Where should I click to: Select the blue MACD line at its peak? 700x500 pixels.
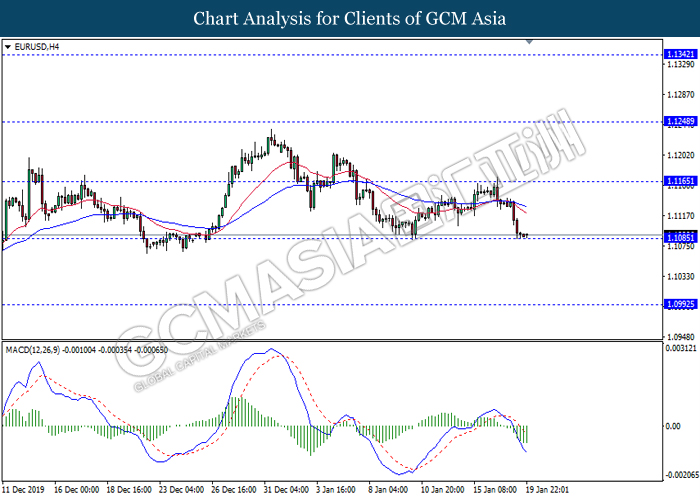click(271, 349)
